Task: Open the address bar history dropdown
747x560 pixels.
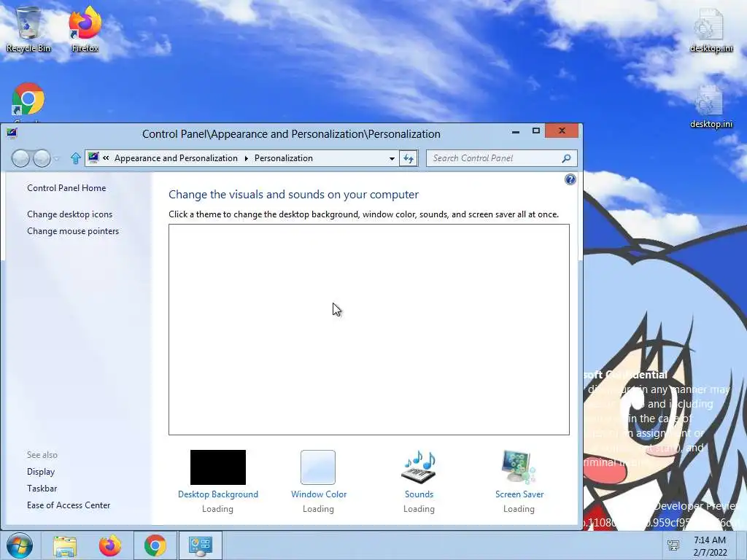Action: [392, 158]
